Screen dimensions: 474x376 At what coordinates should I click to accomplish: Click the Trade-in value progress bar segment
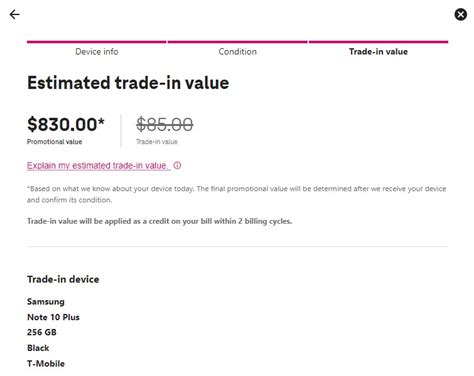point(378,42)
